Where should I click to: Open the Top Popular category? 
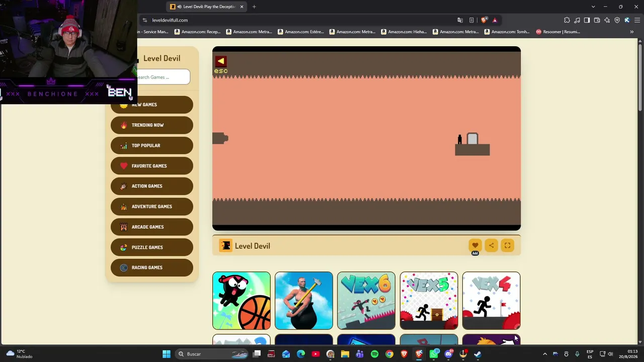pos(151,145)
